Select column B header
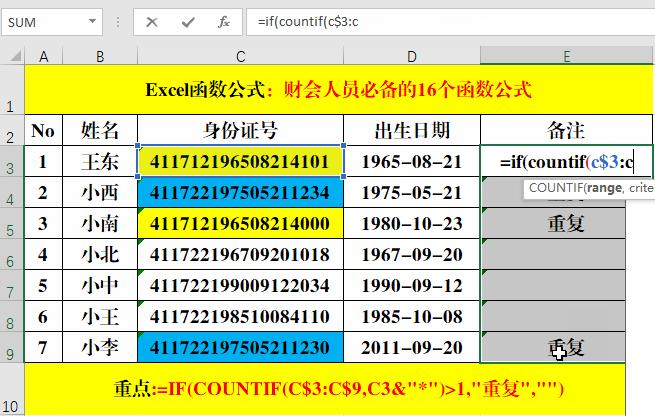Viewport: 655px width, 416px height. pyautogui.click(x=100, y=56)
